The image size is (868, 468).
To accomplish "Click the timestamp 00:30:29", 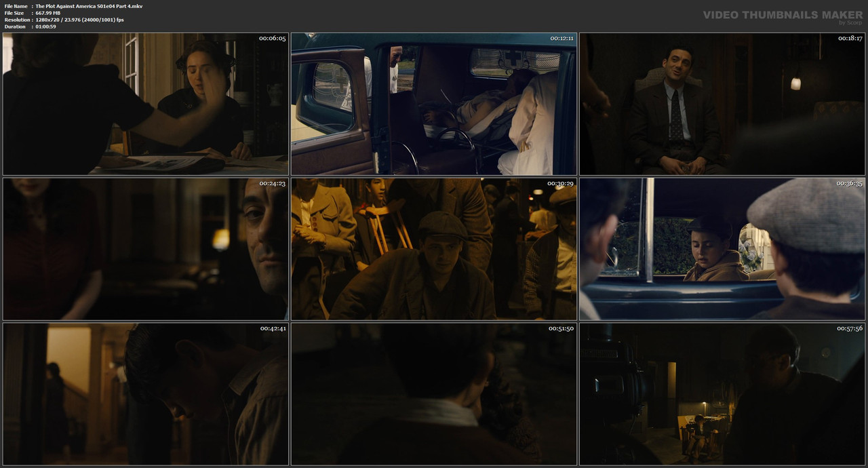I will (x=561, y=183).
